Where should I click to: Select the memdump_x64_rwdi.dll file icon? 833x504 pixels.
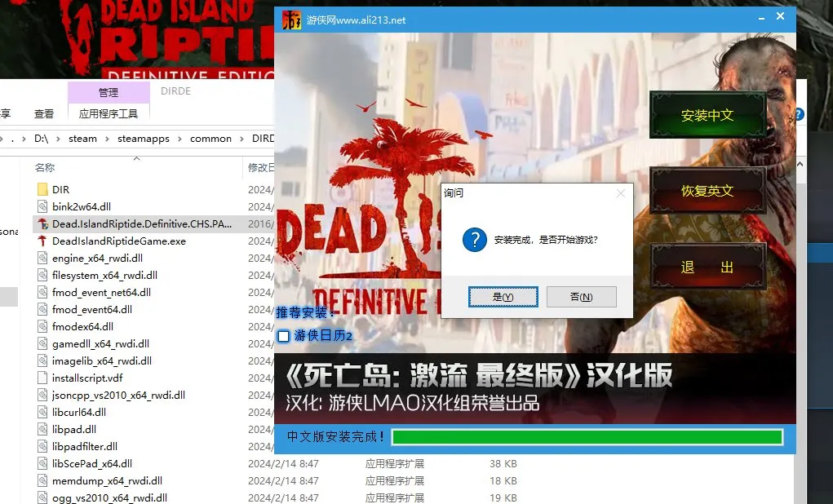[42, 480]
